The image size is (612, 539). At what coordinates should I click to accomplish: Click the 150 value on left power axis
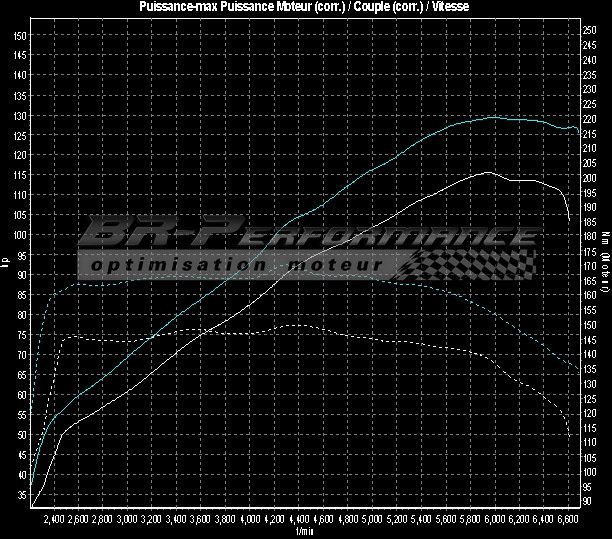20,36
